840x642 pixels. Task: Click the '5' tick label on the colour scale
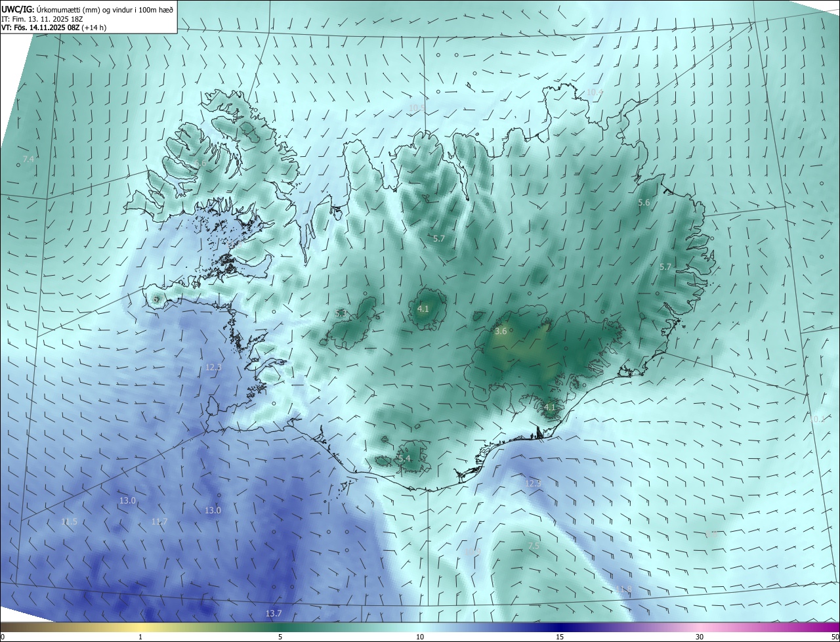pos(280,637)
